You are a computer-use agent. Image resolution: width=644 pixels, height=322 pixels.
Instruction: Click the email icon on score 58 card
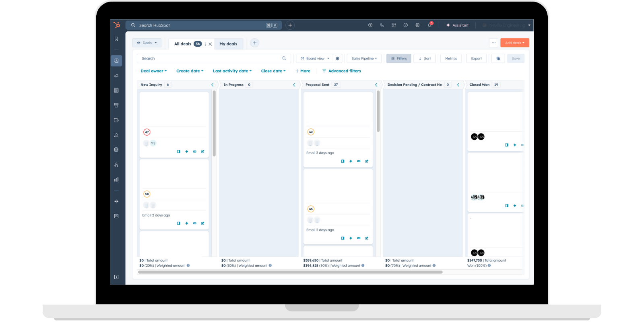pyautogui.click(x=195, y=223)
